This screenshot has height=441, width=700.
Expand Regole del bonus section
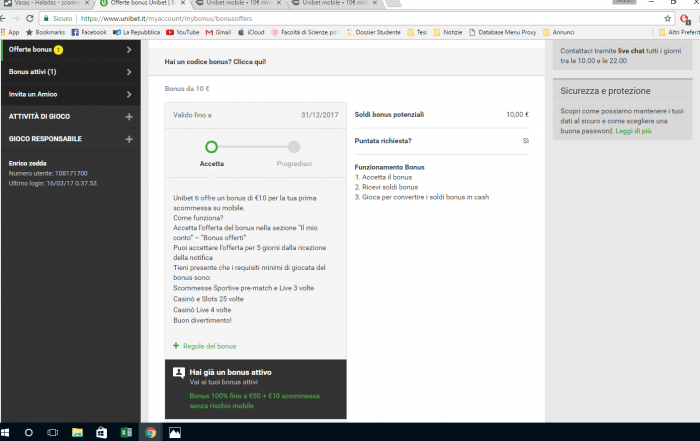point(204,346)
